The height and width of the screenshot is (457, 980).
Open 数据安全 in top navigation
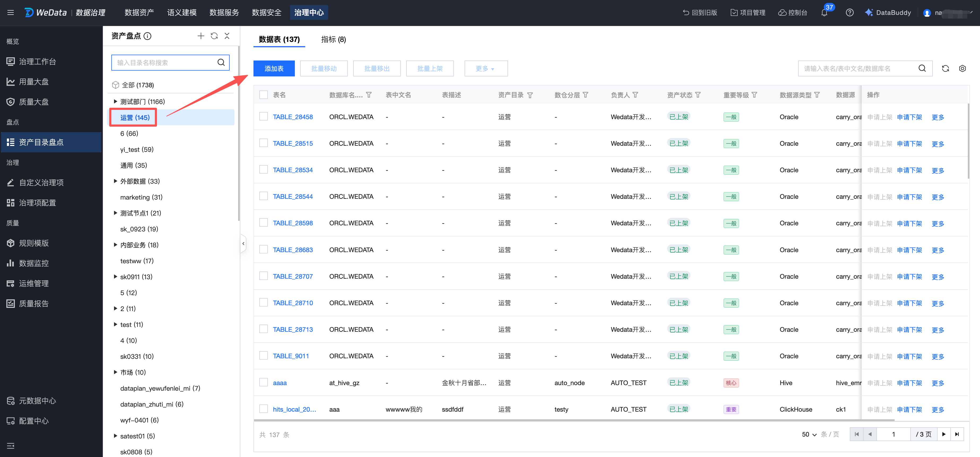click(x=266, y=12)
